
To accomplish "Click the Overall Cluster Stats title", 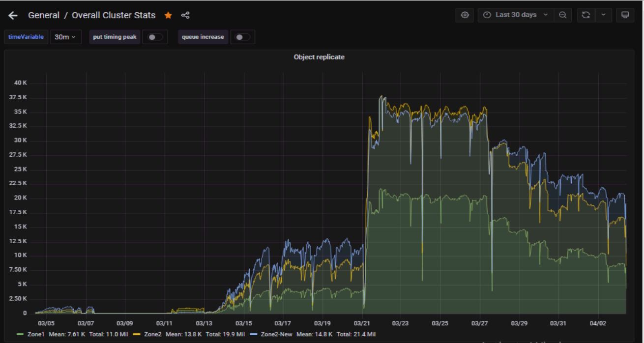I will 114,15.
